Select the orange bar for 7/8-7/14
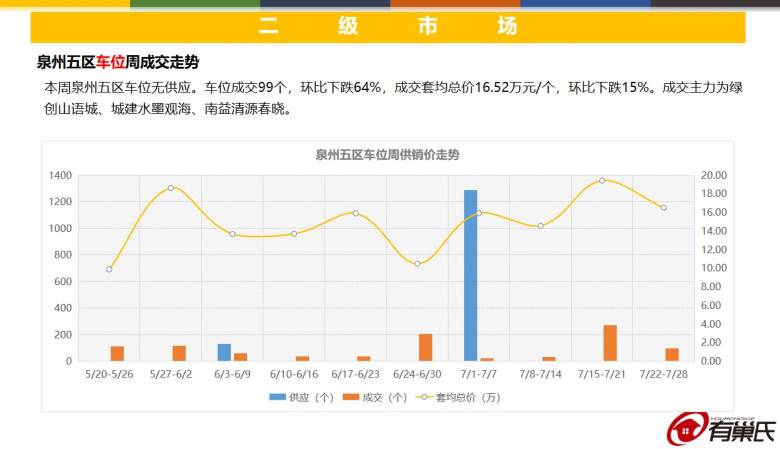Image resolution: width=780 pixels, height=449 pixels. 549,359
